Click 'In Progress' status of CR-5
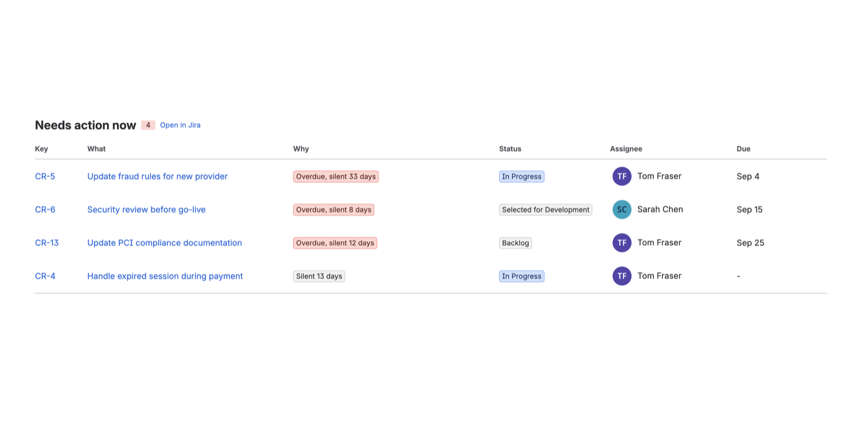This screenshot has width=868, height=425. coord(522,177)
